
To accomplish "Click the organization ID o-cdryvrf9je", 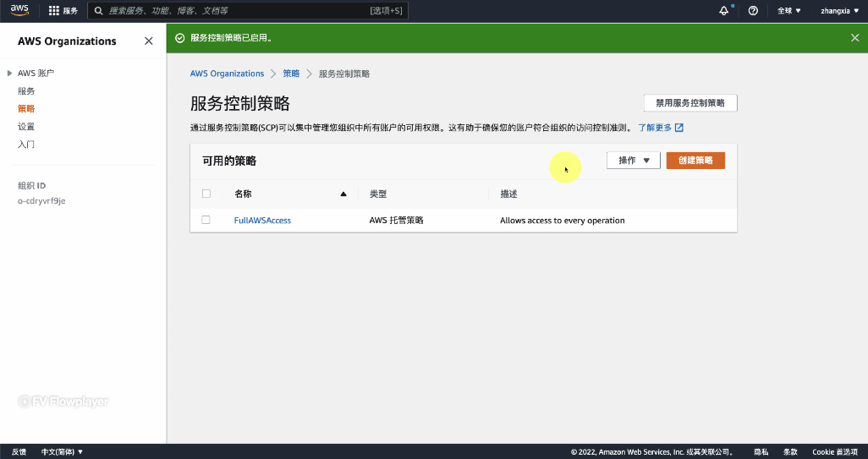I will tap(41, 200).
